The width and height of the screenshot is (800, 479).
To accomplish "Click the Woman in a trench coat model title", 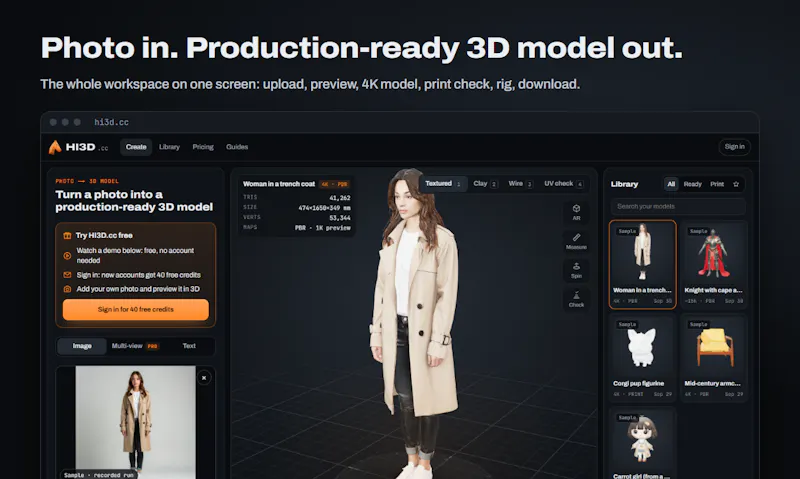I will [279, 184].
